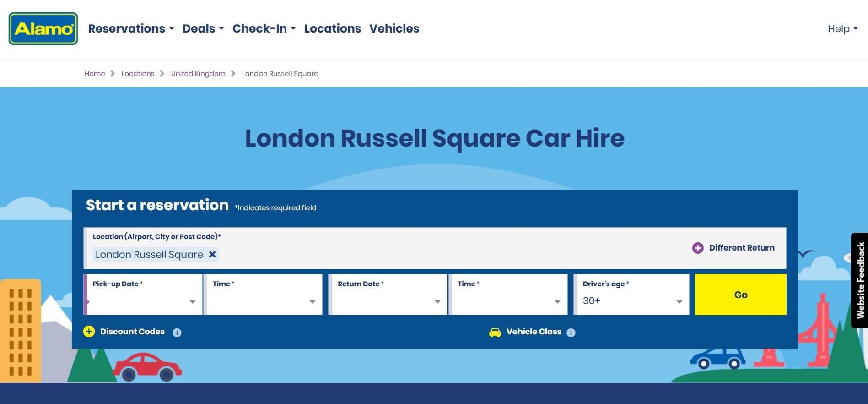
Task: Click the Discount Codes plus icon
Action: tap(89, 331)
